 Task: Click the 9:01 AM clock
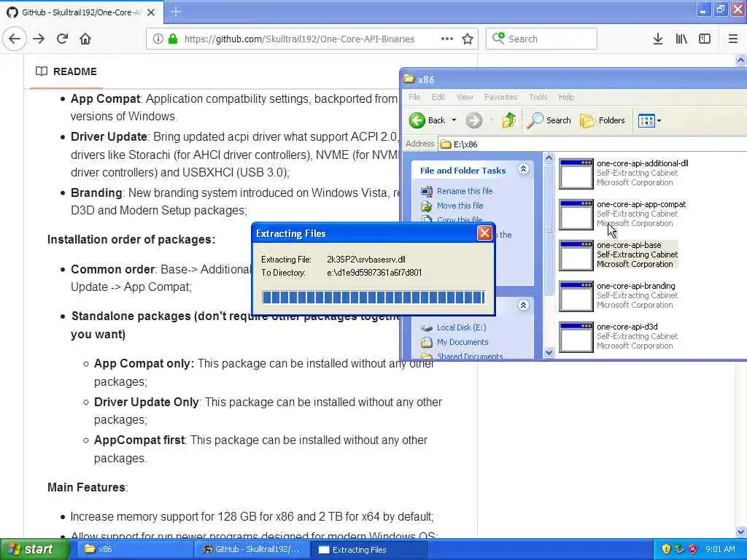point(720,550)
